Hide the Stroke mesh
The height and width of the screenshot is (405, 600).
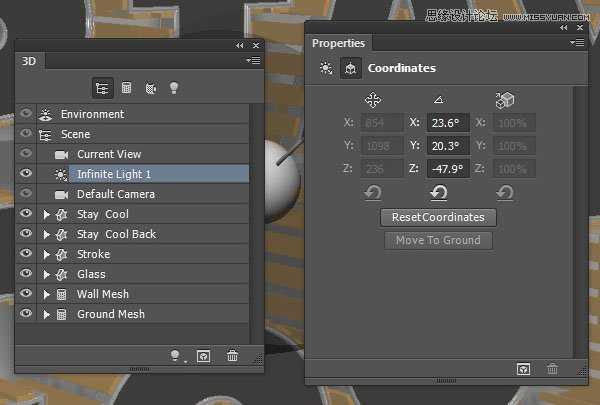point(26,253)
